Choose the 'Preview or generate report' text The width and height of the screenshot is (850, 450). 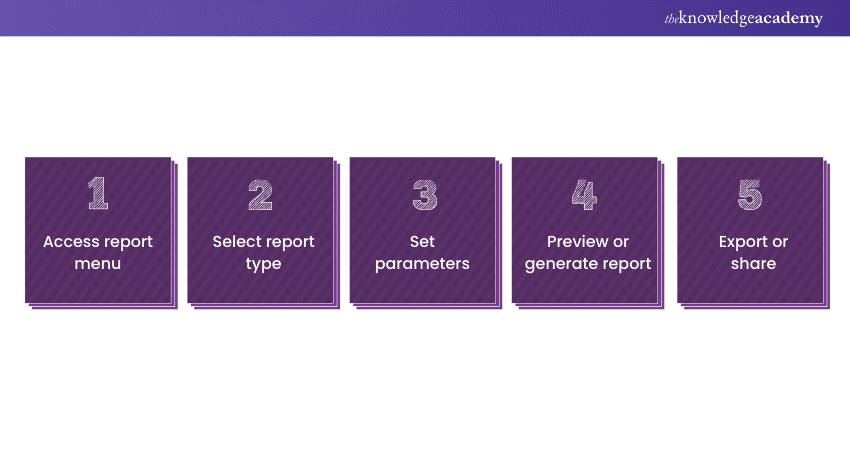tap(588, 253)
